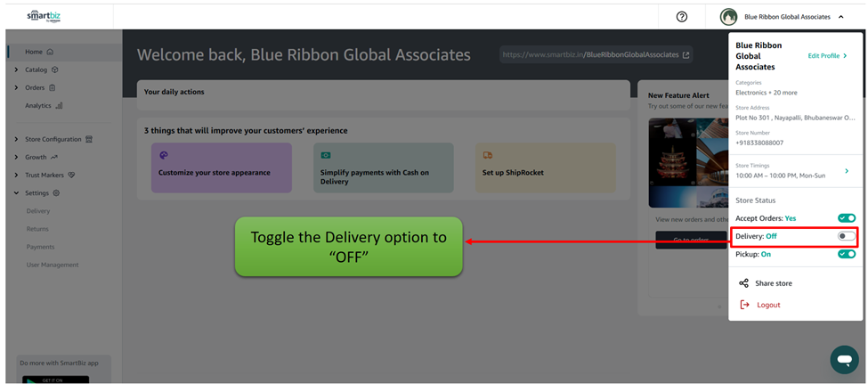Click the 10:00 AM – 10:00 PM timings text
The height and width of the screenshot is (384, 868).
(780, 176)
